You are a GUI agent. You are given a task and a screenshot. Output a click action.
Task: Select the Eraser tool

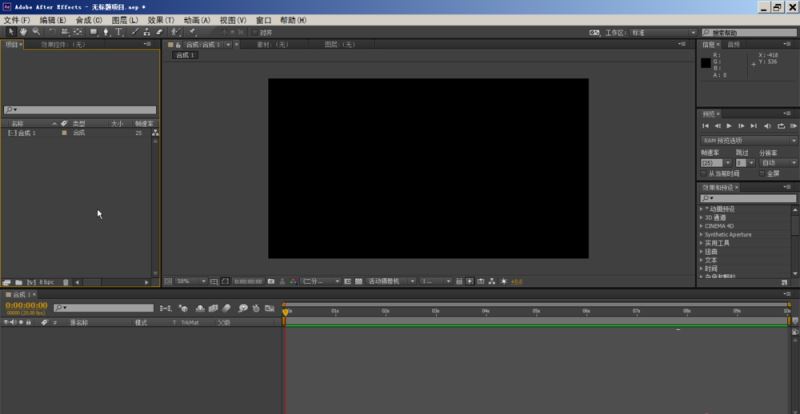click(159, 32)
